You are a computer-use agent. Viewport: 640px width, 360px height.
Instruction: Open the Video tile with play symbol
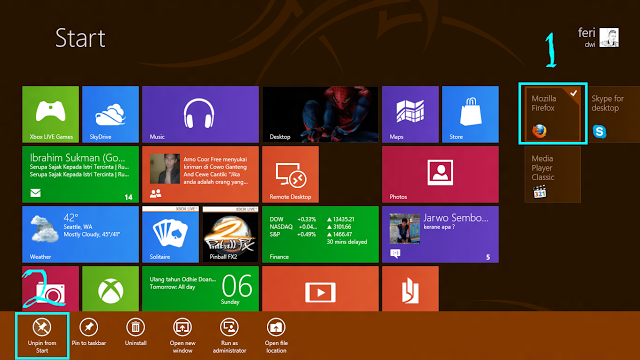(x=320, y=289)
